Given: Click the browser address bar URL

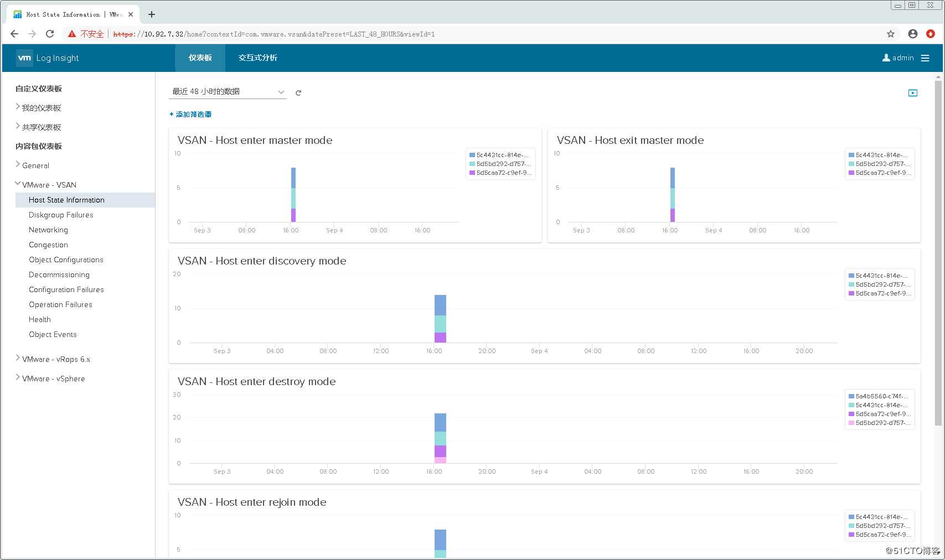Looking at the screenshot, I should pyautogui.click(x=274, y=34).
